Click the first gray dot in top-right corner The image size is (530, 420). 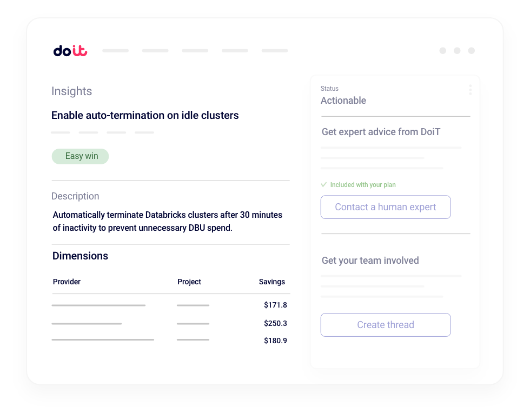(443, 51)
